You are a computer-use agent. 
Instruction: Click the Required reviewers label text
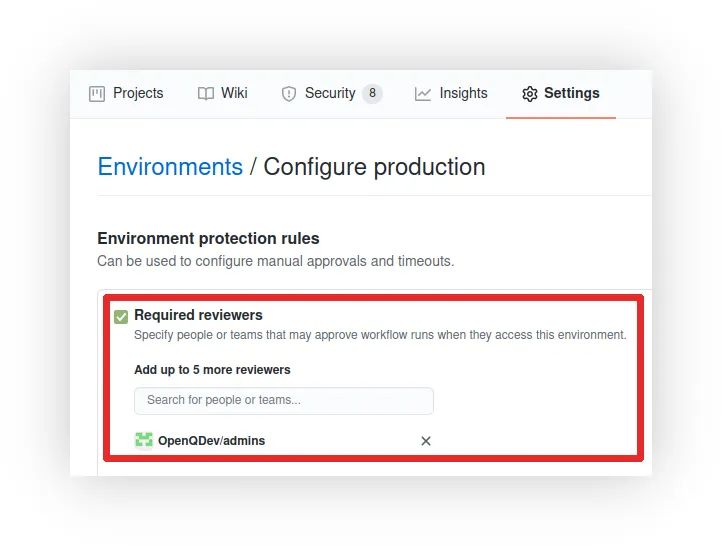coord(198,315)
